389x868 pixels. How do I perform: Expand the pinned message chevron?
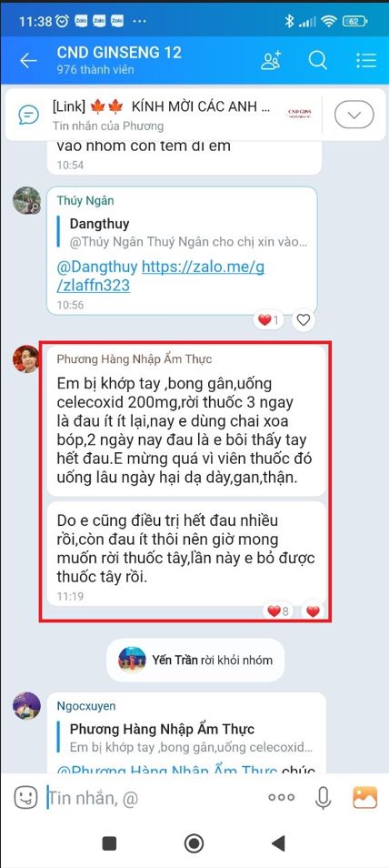click(354, 116)
